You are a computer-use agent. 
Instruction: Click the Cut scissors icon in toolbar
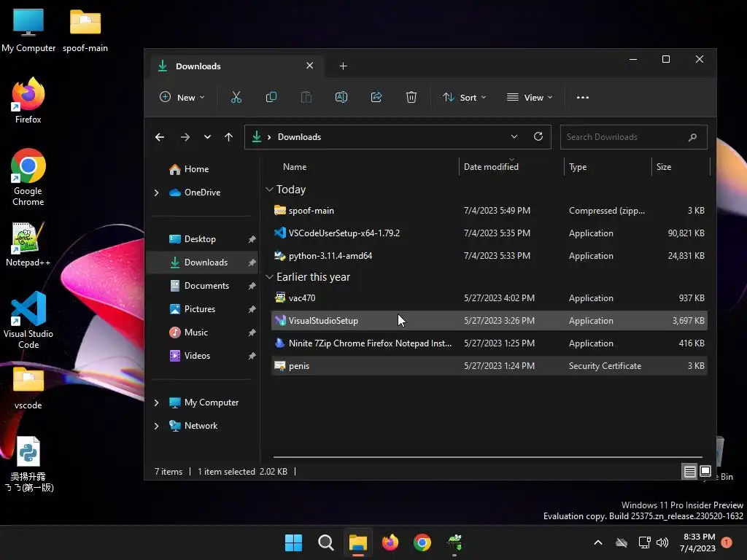pyautogui.click(x=236, y=97)
